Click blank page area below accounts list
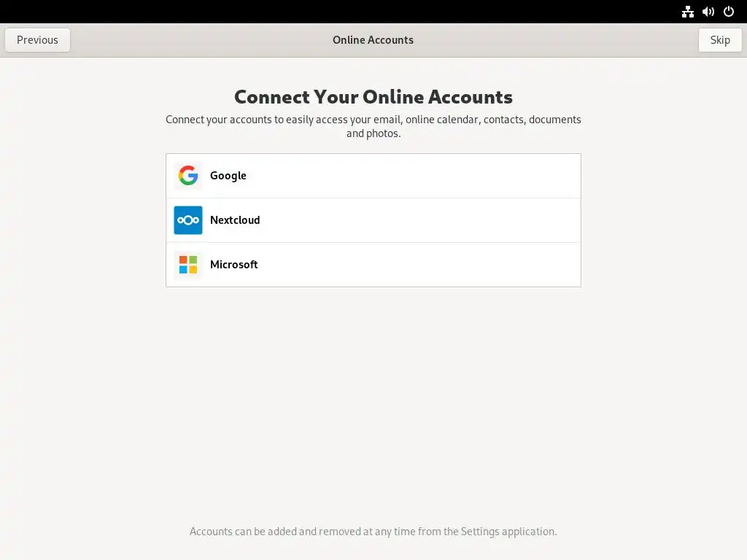The height and width of the screenshot is (560, 747). [373, 405]
